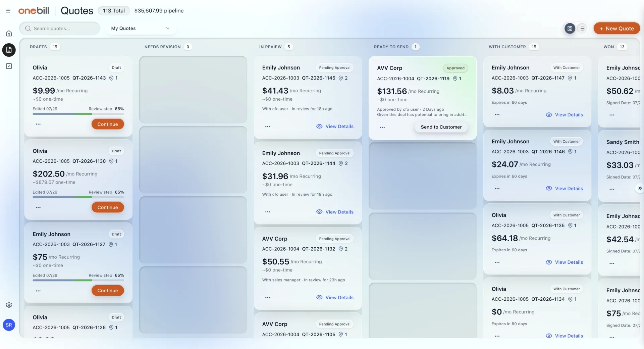Select the Ready to Send column header
644x349 pixels.
(391, 47)
